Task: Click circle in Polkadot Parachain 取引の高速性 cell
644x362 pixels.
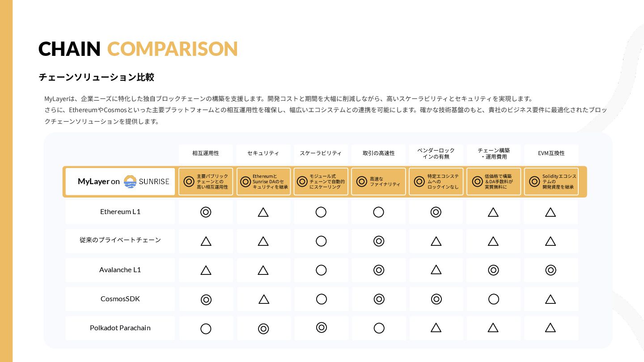Action: point(379,328)
